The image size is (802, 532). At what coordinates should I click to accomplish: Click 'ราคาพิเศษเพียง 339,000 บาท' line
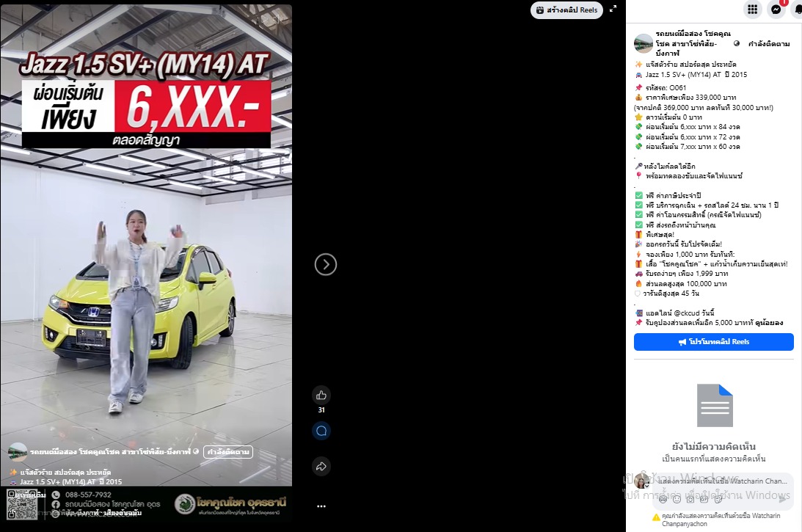[x=690, y=97]
